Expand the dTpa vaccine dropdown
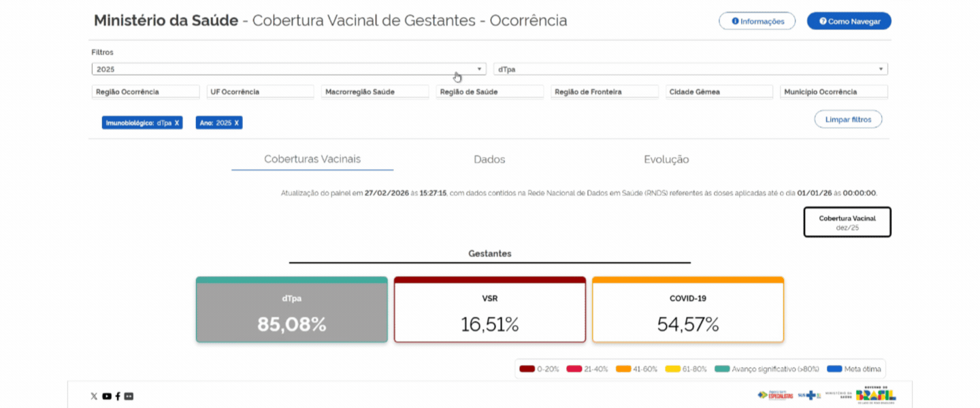 690,69
